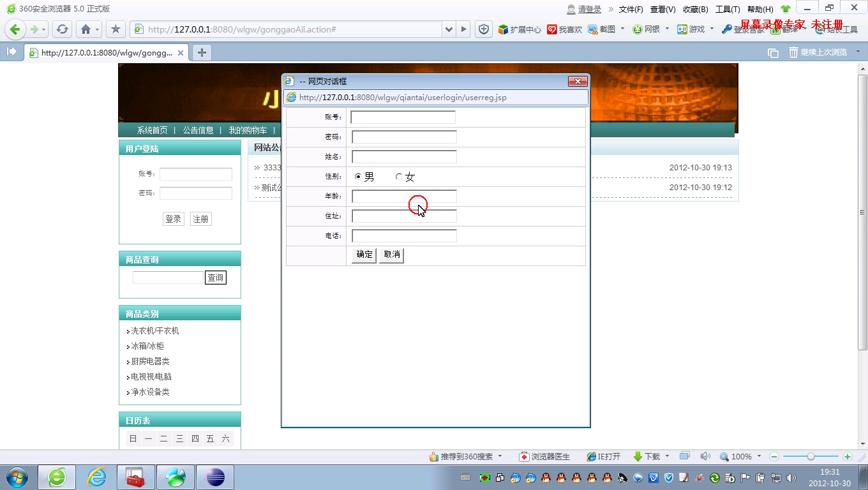
Task: Click 取消 button in registration dialog
Action: [x=391, y=255]
